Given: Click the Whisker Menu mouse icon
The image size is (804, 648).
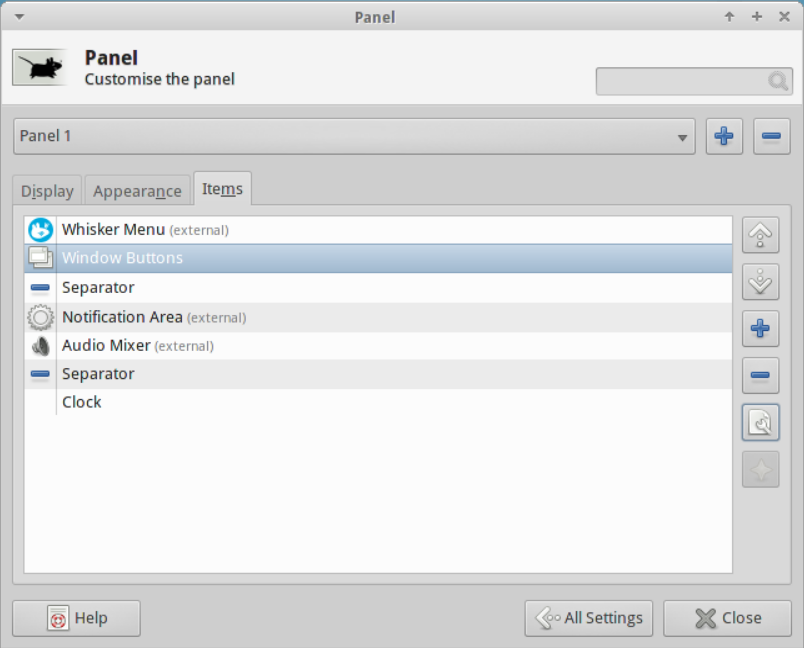Looking at the screenshot, I should (40, 229).
